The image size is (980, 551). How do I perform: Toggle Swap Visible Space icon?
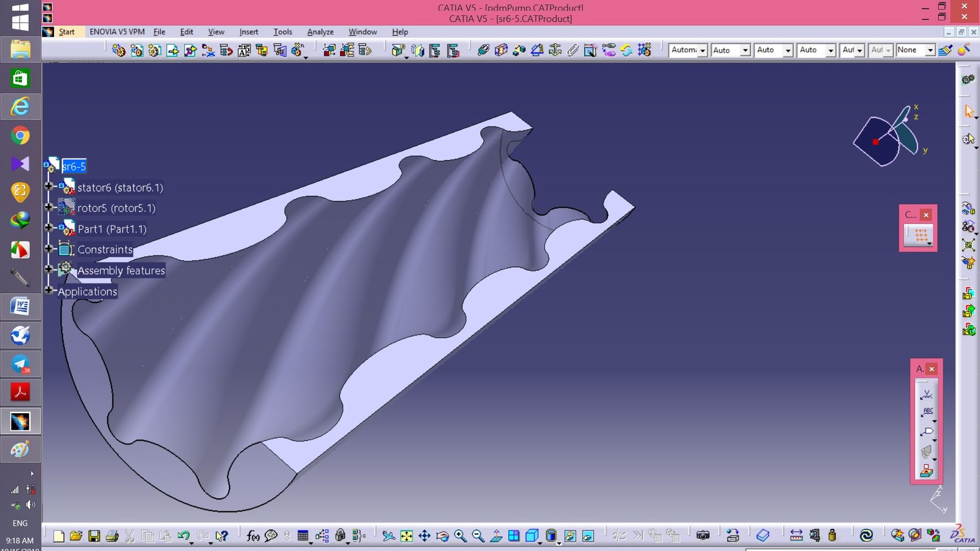[588, 536]
